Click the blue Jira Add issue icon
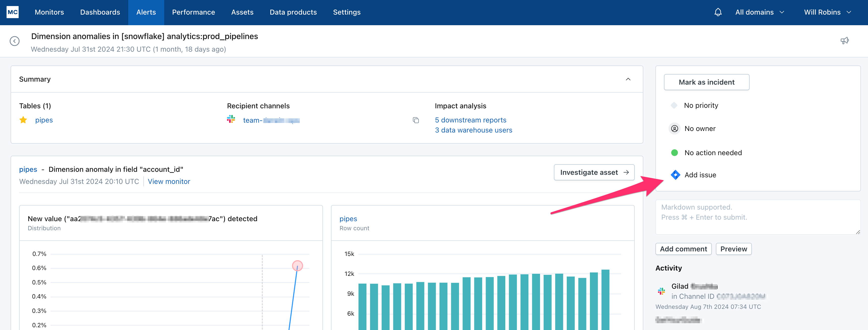 [675, 175]
